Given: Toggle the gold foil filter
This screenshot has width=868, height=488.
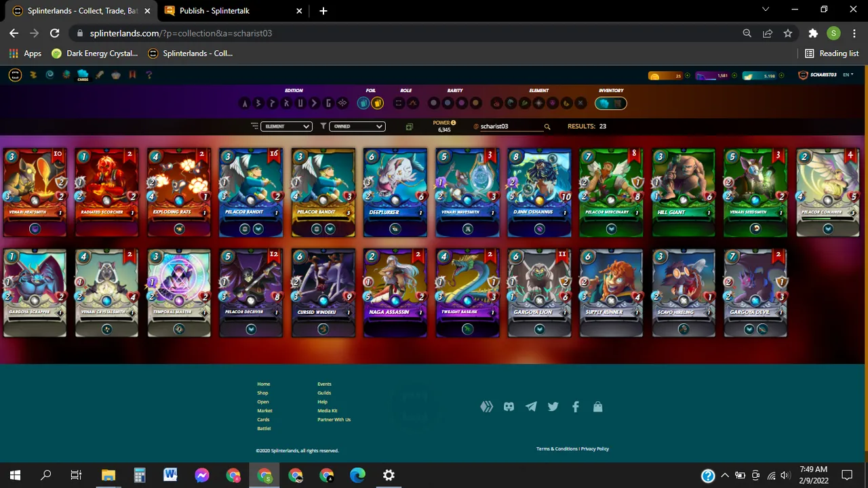Looking at the screenshot, I should click(x=378, y=103).
